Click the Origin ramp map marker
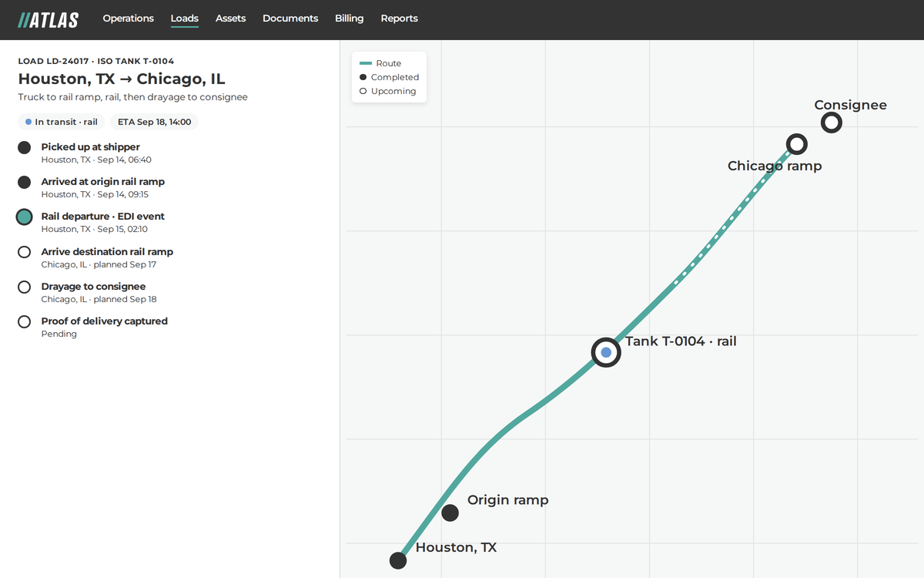Image resolution: width=924 pixels, height=578 pixels. pos(450,512)
